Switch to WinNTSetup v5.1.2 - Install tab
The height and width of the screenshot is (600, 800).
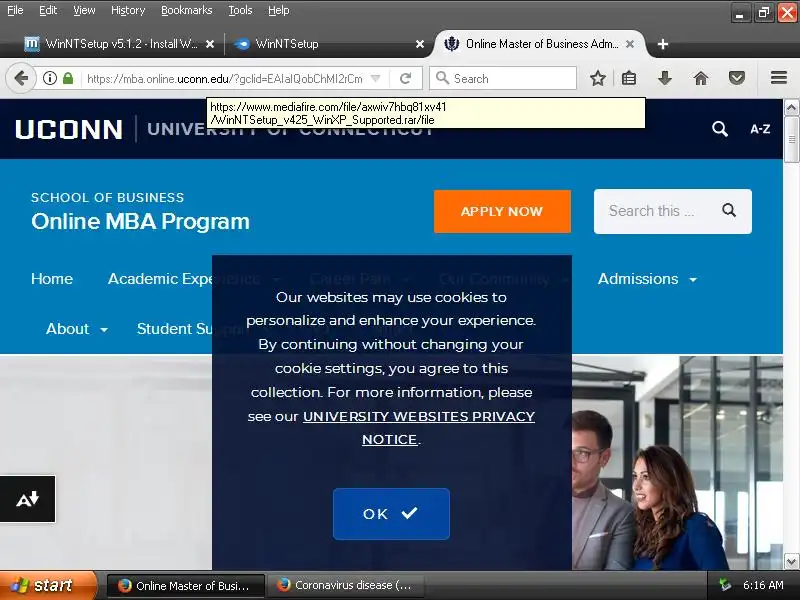tap(121, 44)
